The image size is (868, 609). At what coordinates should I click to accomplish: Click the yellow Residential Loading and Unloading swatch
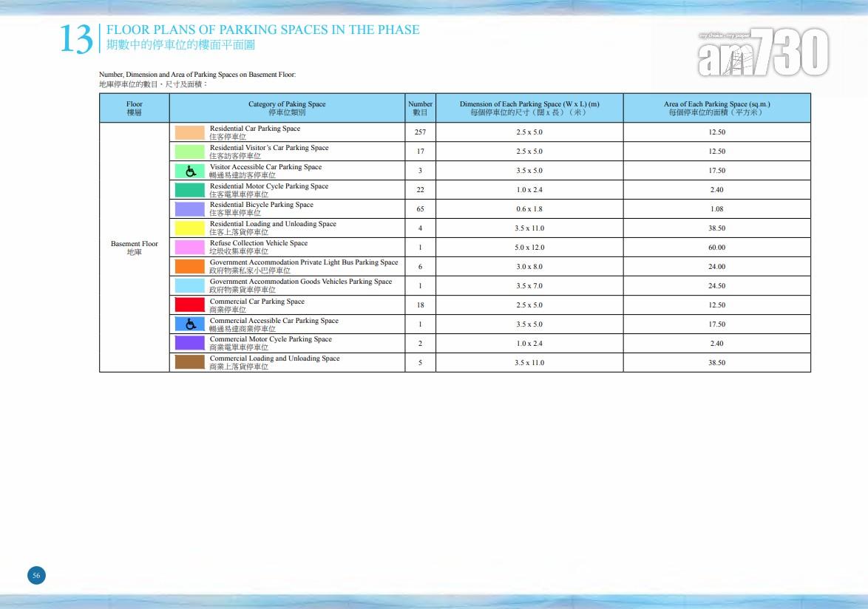tap(189, 228)
